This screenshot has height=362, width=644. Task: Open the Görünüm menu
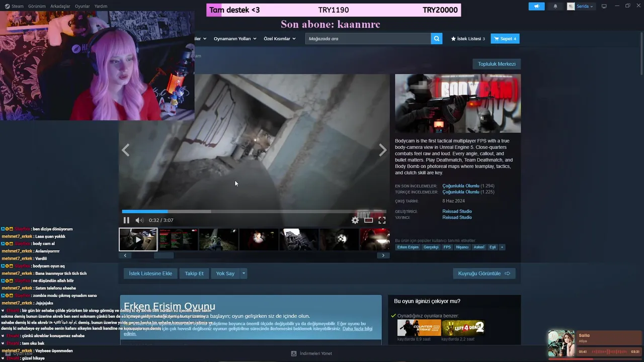click(37, 6)
